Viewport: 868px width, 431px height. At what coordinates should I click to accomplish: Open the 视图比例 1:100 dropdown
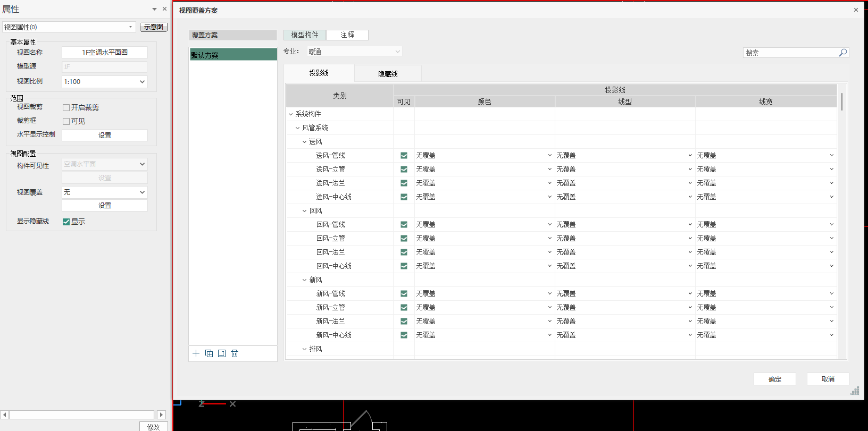tap(104, 82)
